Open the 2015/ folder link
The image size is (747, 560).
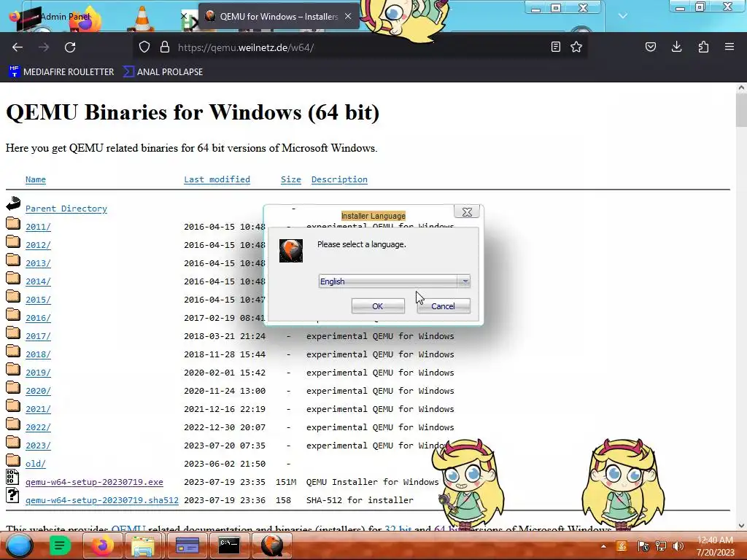[38, 300]
